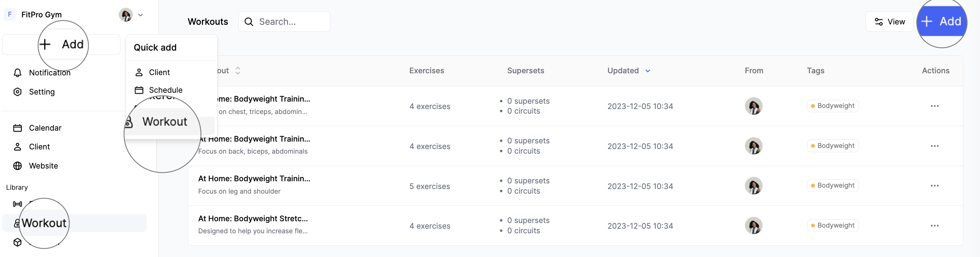980x257 pixels.
Task: Click the Client person icon in sidebar
Action: [x=17, y=147]
